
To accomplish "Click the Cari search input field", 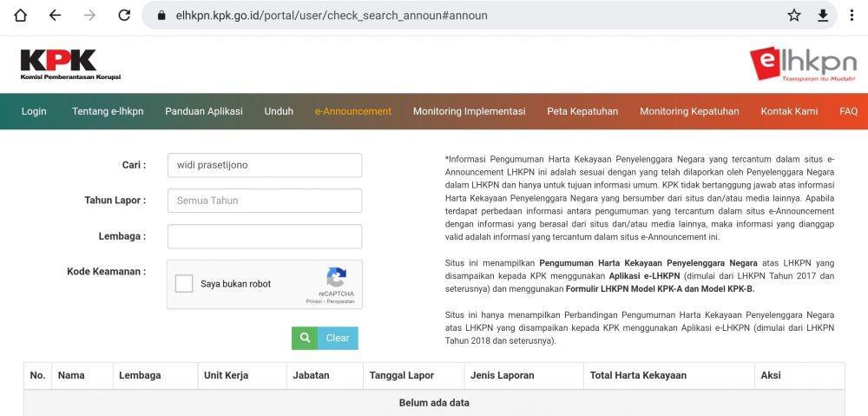I will [x=265, y=165].
